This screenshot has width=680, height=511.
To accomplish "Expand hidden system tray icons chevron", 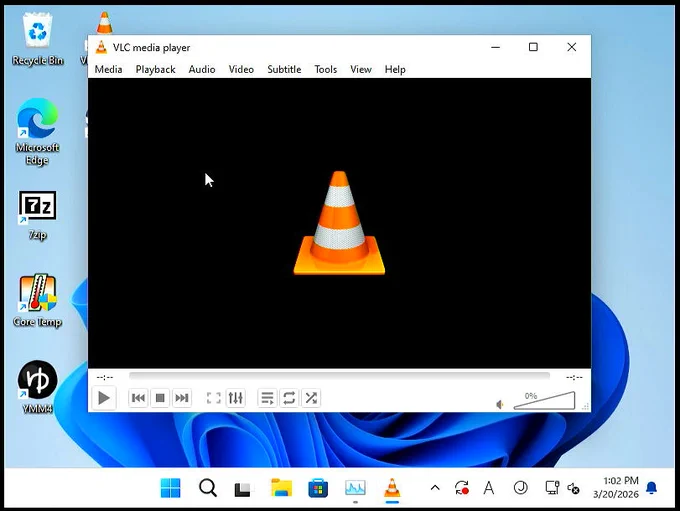I will (x=435, y=488).
